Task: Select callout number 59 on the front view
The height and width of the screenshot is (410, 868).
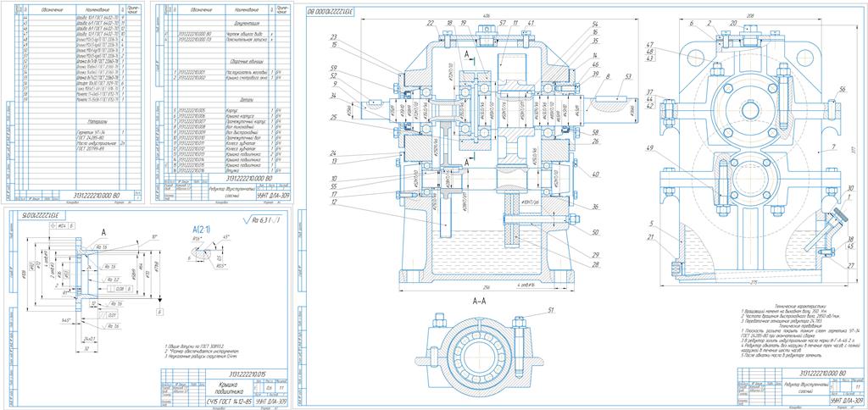Action: coord(334,68)
